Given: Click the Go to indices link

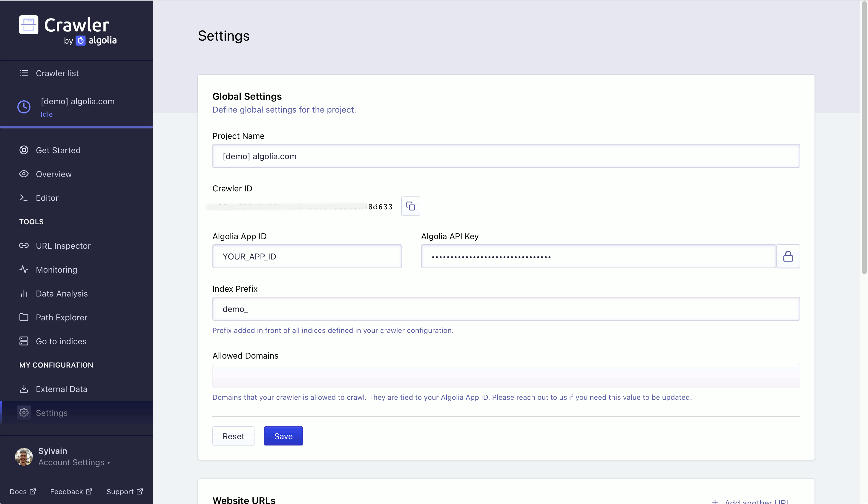Looking at the screenshot, I should (61, 341).
